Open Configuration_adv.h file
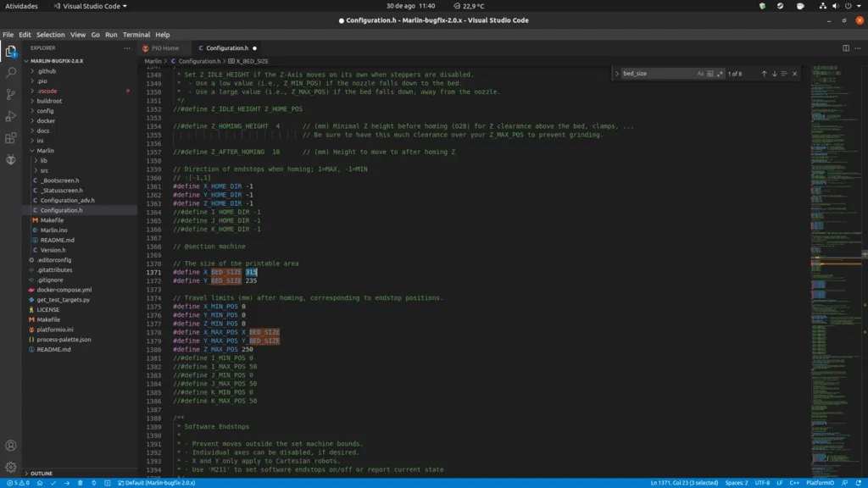Screen dimensions: 868x488 pos(67,200)
